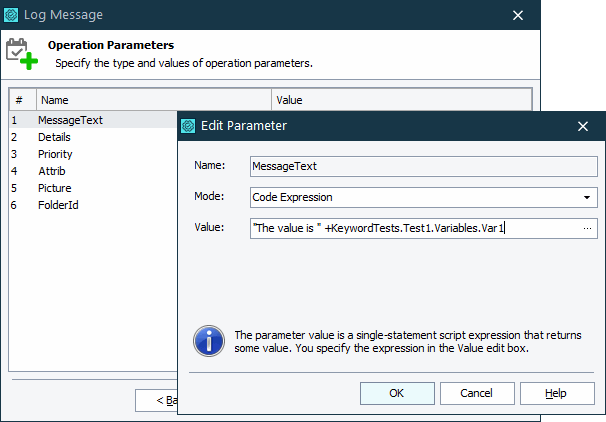The image size is (606, 422).
Task: Click the Operation Parameters calendar icon
Action: [x=21, y=53]
